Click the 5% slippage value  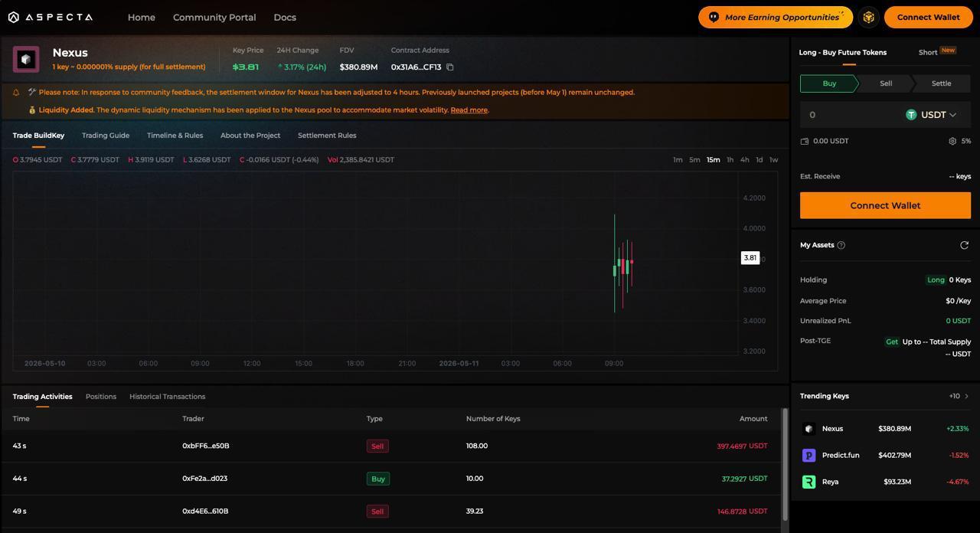(x=966, y=141)
